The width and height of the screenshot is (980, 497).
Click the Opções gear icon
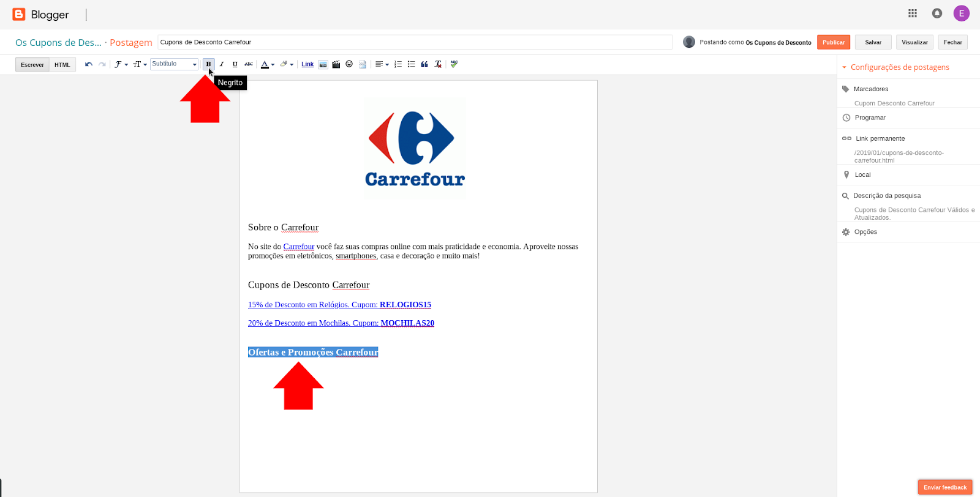point(846,232)
